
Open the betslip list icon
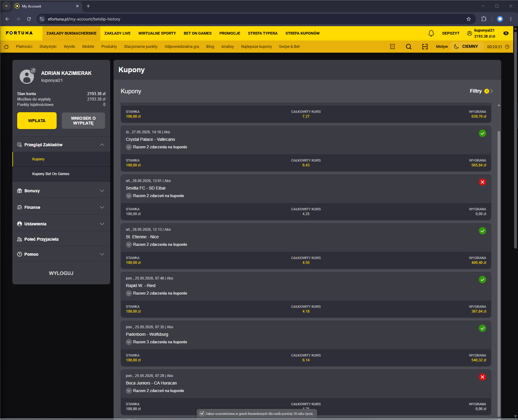392,47
